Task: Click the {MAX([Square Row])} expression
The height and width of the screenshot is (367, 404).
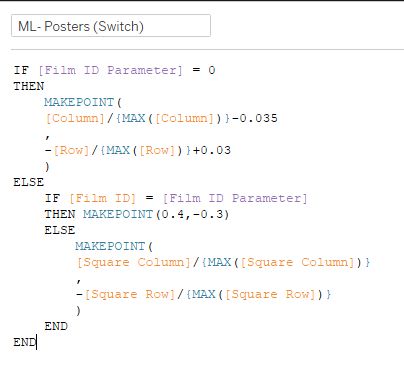Action: point(258,294)
